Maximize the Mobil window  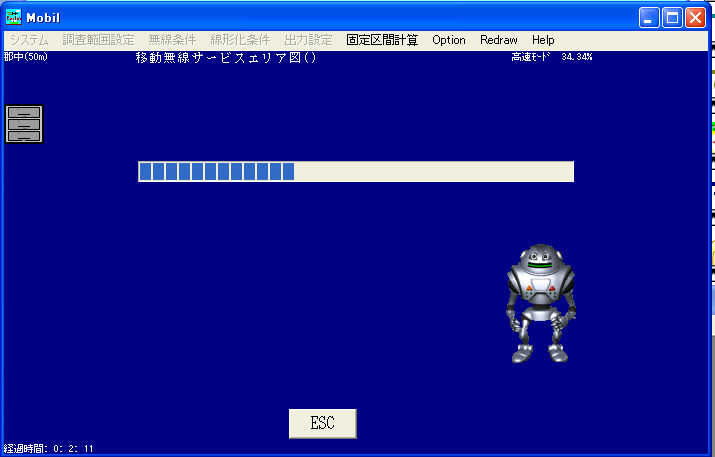pos(672,17)
